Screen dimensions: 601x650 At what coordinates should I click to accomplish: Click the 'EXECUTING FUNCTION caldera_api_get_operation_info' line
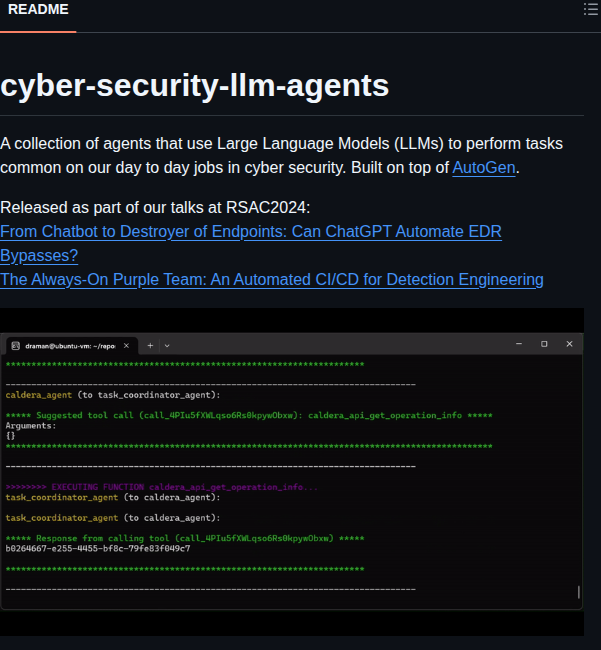coord(162,487)
